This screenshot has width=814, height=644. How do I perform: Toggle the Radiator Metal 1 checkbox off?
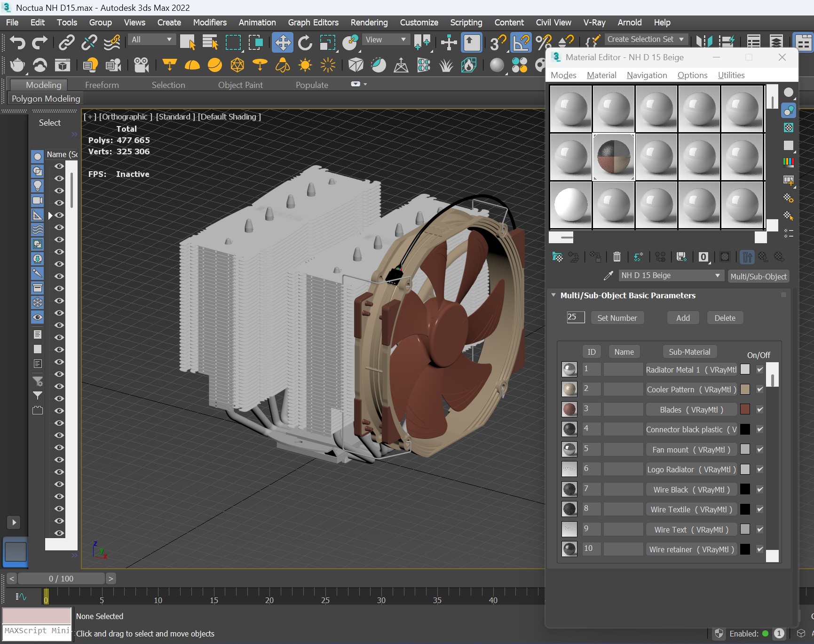tap(760, 370)
